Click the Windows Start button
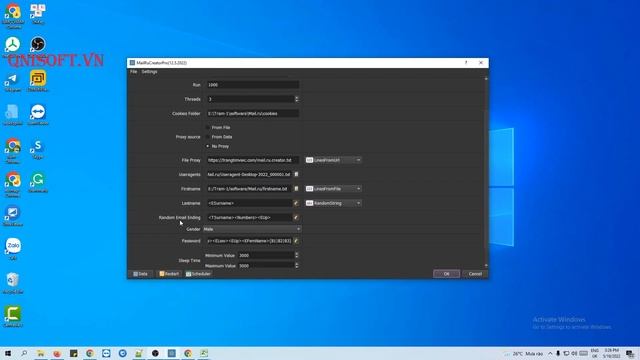 [x=8, y=353]
